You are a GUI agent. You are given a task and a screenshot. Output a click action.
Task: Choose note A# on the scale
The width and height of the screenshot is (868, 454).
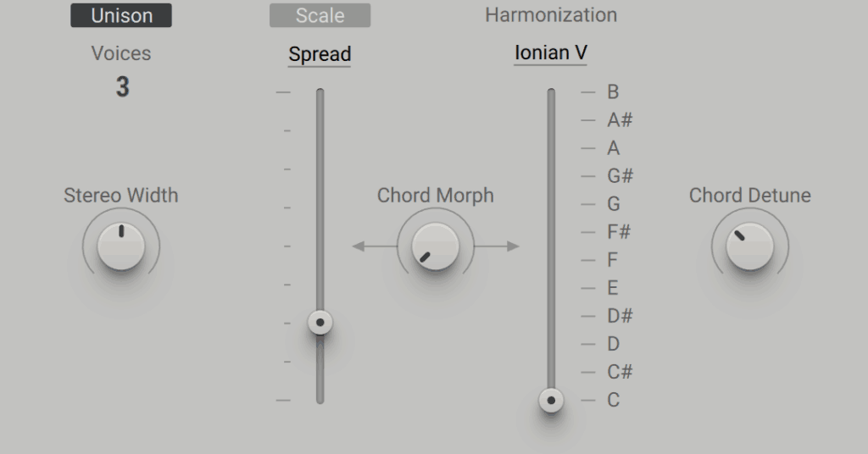[620, 120]
